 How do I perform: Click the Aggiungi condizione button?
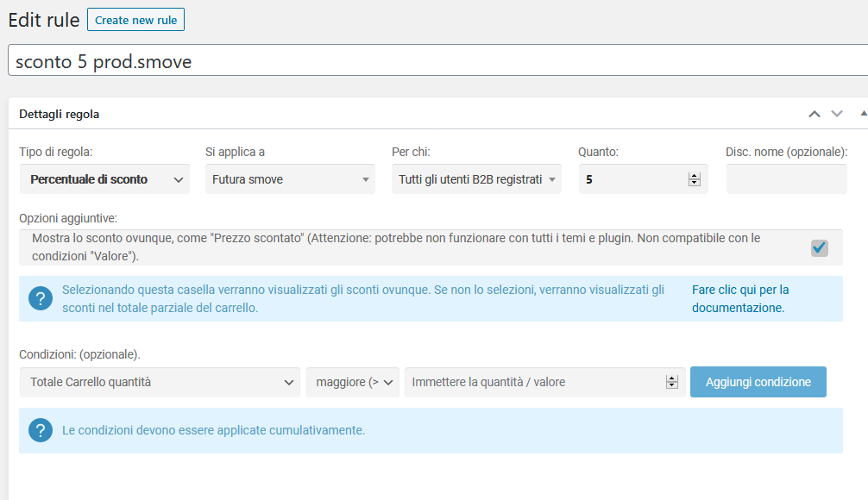[758, 382]
